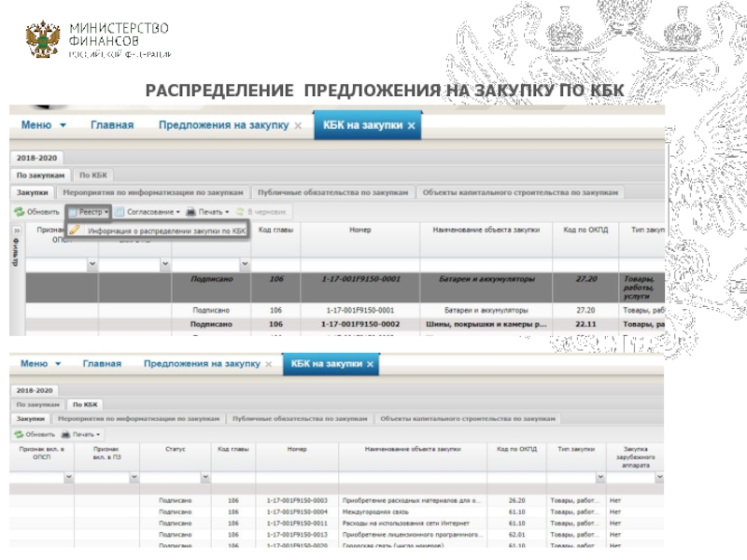
Task: Select the 2018-2020 tab in lower panel
Action: click(35, 390)
